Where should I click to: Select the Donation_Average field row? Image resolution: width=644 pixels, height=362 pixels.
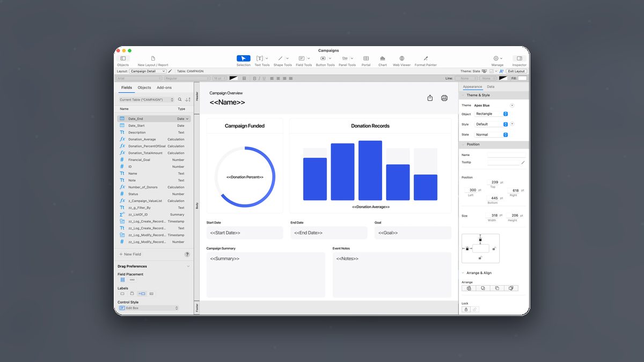coord(154,139)
